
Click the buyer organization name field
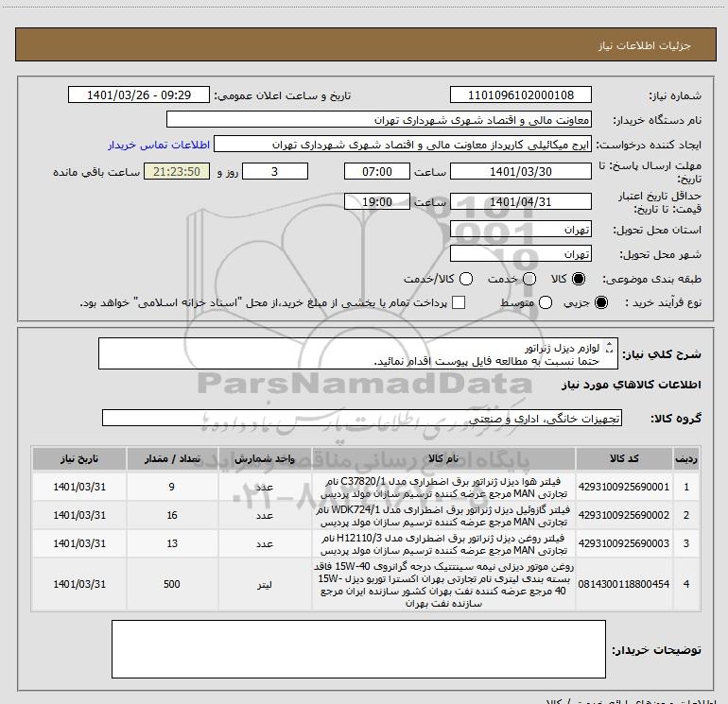coord(379,120)
